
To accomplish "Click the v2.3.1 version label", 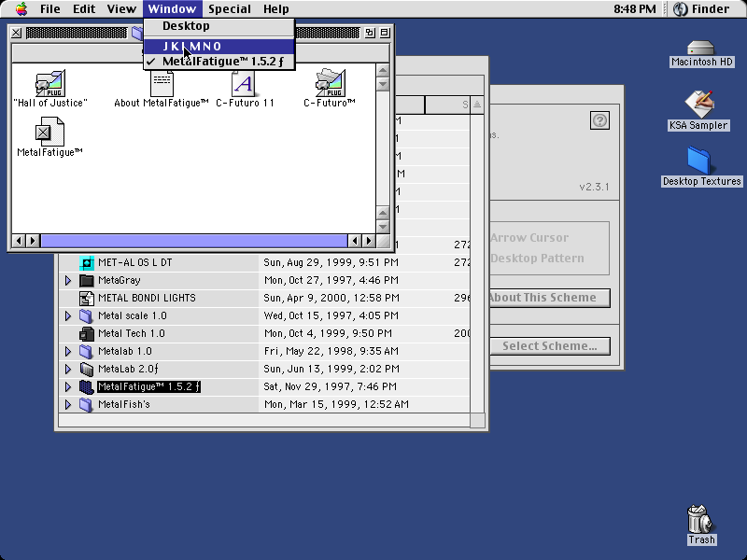I will [594, 187].
